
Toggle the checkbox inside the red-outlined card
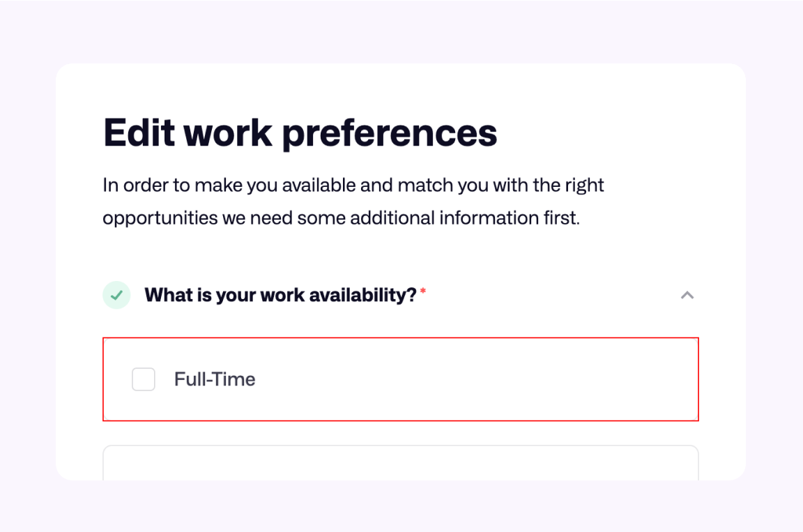pos(143,379)
